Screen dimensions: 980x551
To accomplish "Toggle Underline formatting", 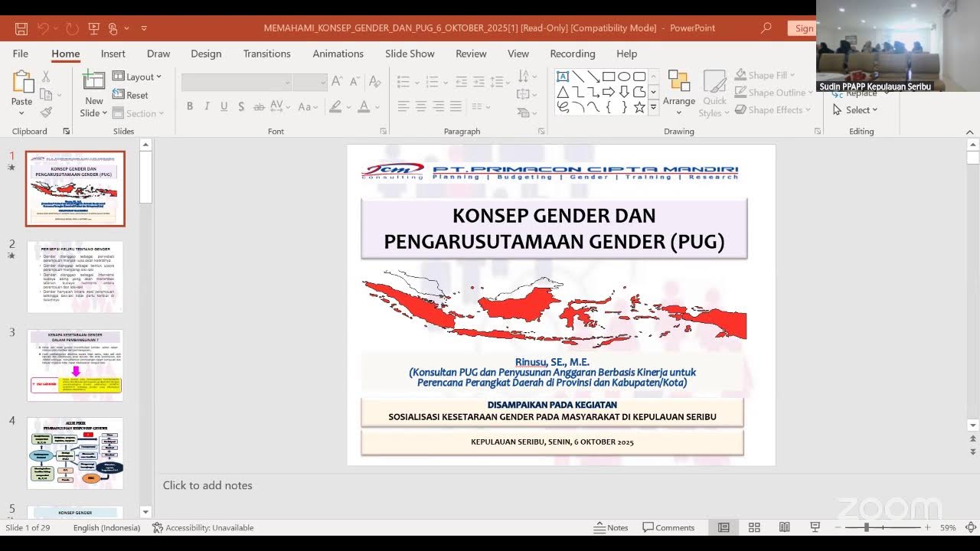I will pos(224,106).
